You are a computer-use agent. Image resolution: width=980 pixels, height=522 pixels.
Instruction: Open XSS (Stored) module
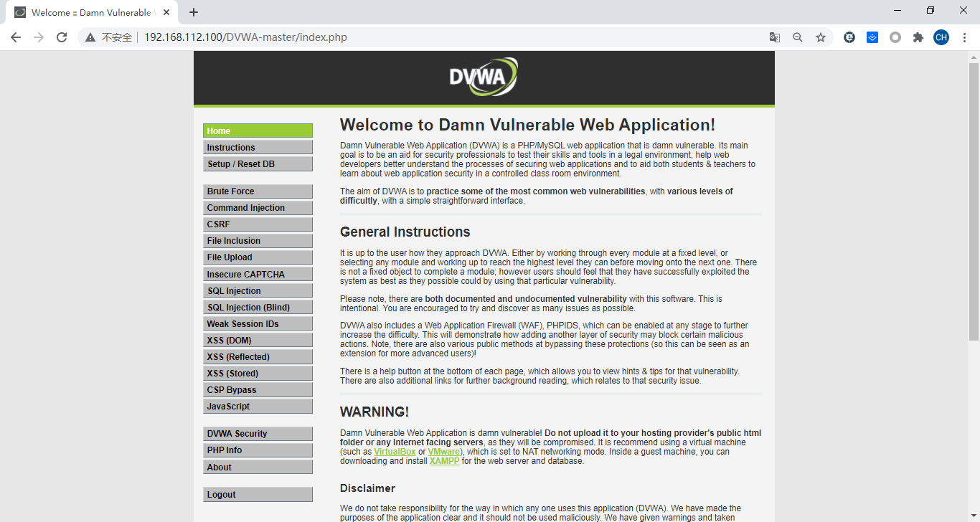click(258, 373)
